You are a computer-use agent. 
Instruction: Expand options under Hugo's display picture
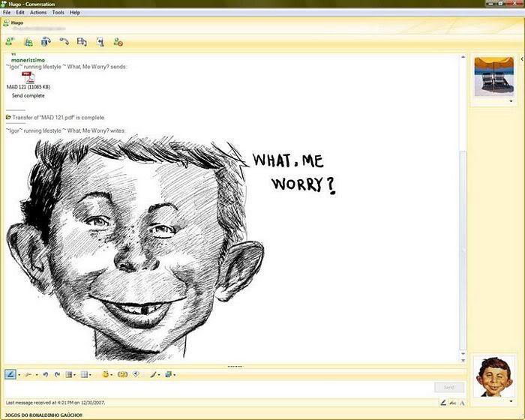[x=511, y=101]
